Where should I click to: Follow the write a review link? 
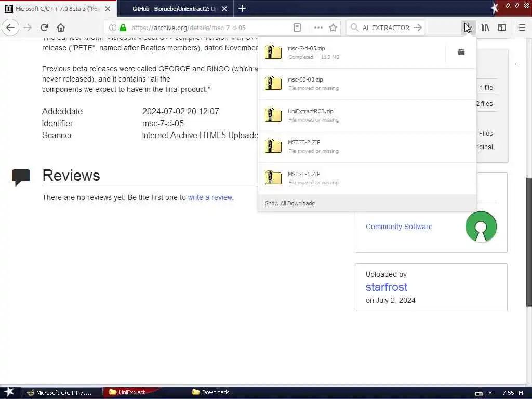pyautogui.click(x=210, y=197)
